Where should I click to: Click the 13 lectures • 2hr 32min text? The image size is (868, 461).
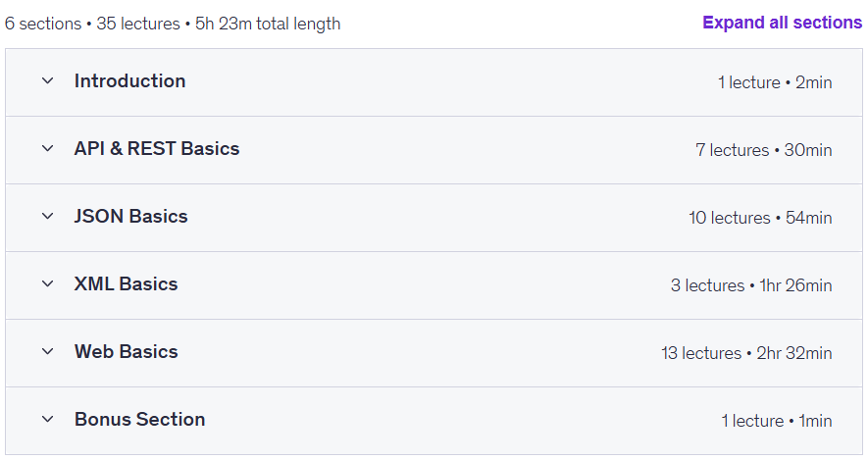click(746, 353)
